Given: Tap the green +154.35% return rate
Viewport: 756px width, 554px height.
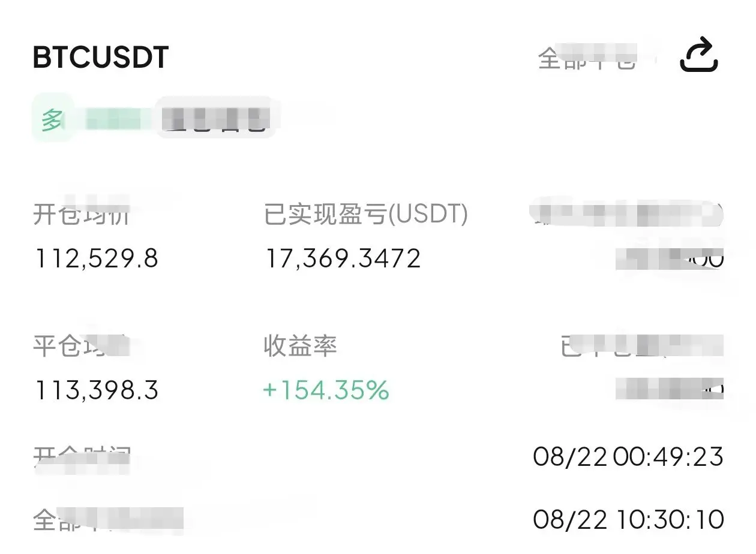Looking at the screenshot, I should (326, 391).
